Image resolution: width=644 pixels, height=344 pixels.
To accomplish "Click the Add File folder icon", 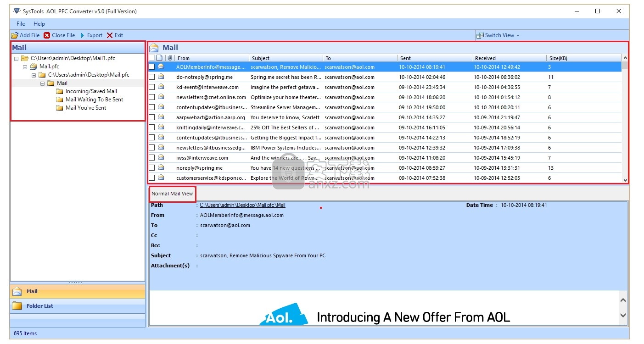I will coord(15,35).
